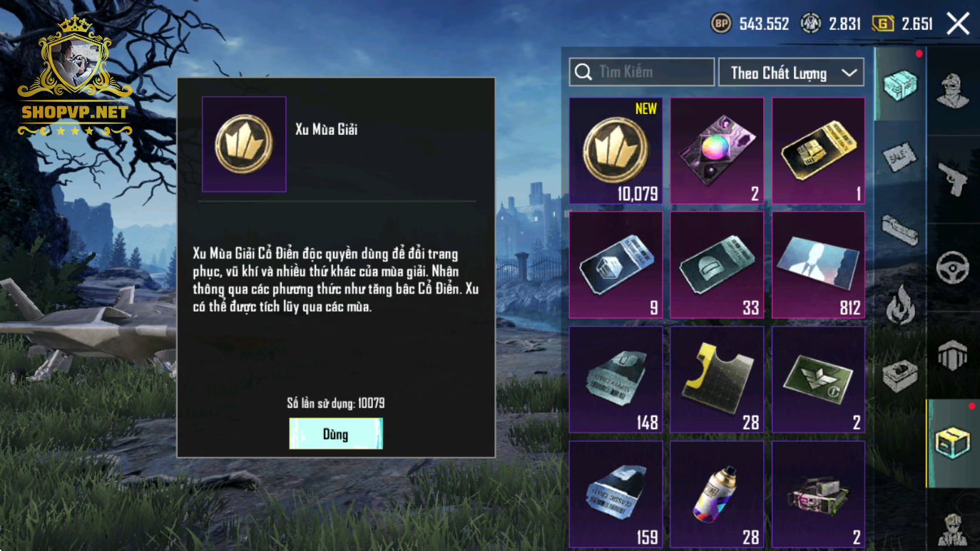This screenshot has width=980, height=551.
Task: Open the vehicle steering wheel tab
Action: (x=952, y=267)
